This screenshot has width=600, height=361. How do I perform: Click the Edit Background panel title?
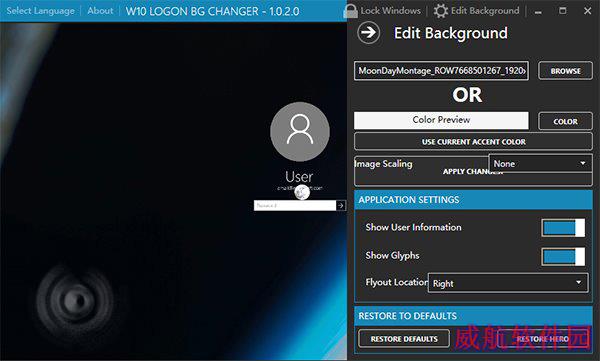(451, 33)
